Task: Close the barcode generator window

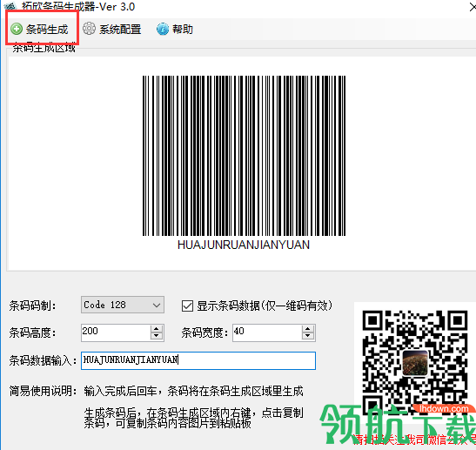Action: (x=473, y=7)
